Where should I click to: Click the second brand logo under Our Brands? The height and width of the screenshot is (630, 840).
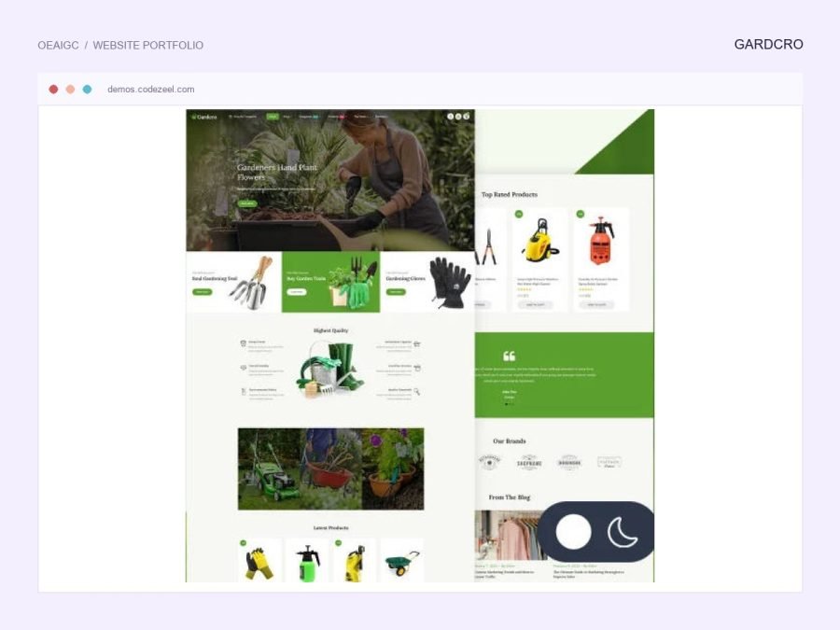(529, 462)
